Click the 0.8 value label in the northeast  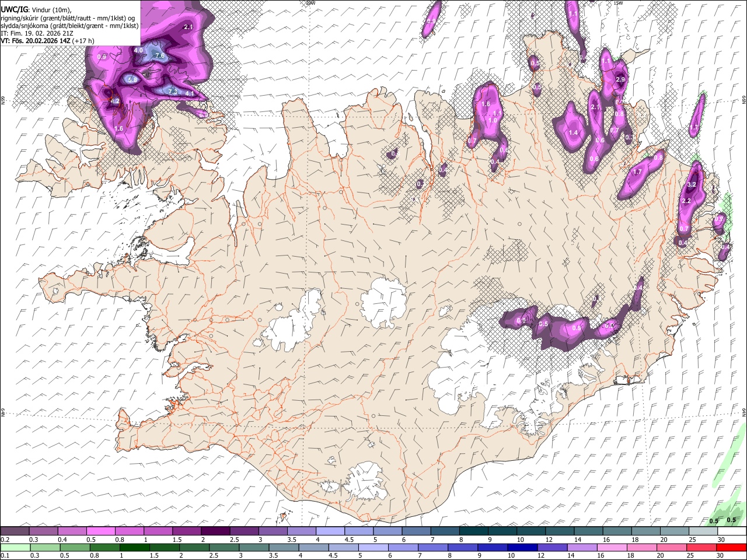coord(658,158)
